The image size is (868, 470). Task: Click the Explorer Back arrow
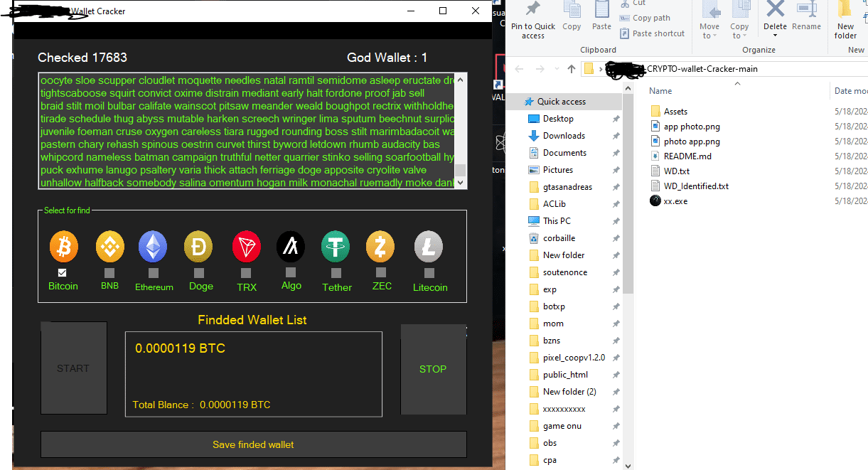pos(520,69)
